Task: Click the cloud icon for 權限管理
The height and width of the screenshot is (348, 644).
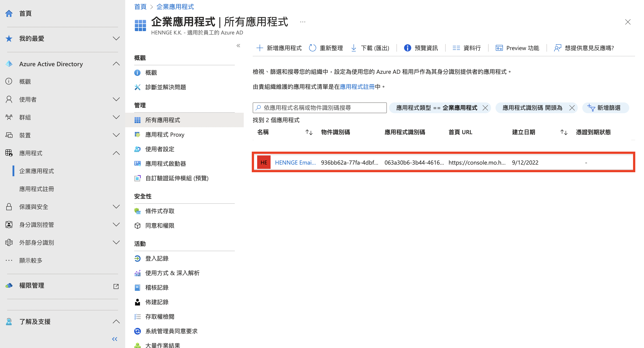Action: click(9, 285)
